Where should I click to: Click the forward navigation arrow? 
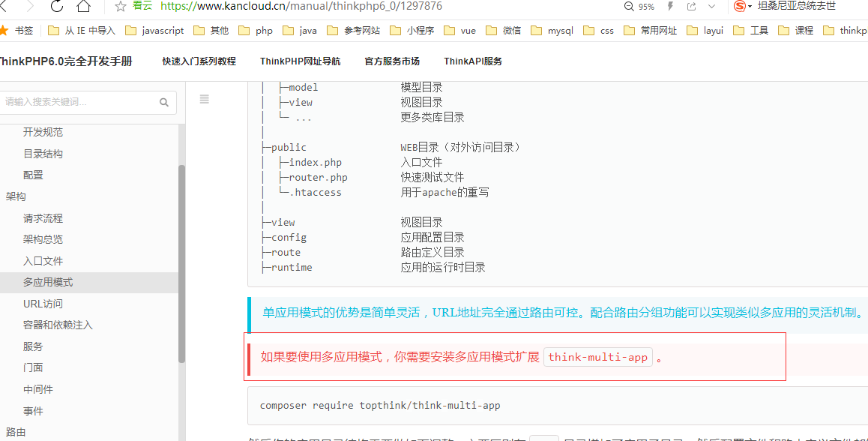(x=31, y=7)
